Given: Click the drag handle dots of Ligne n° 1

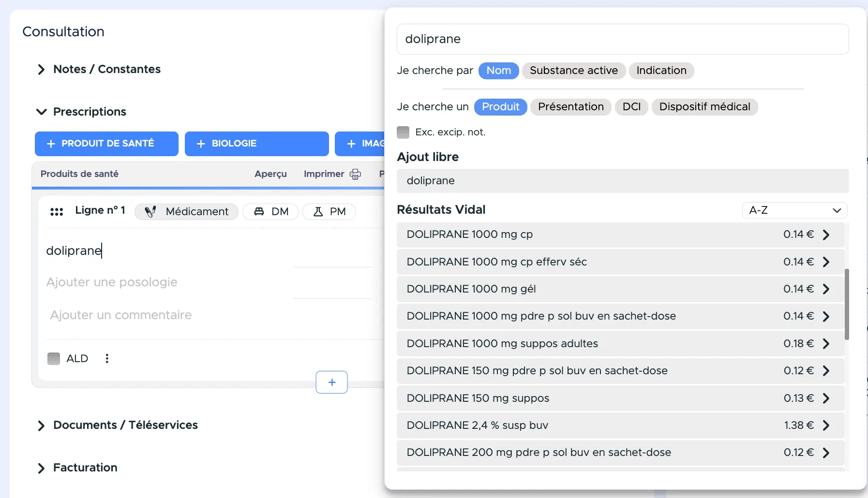Looking at the screenshot, I should (57, 211).
